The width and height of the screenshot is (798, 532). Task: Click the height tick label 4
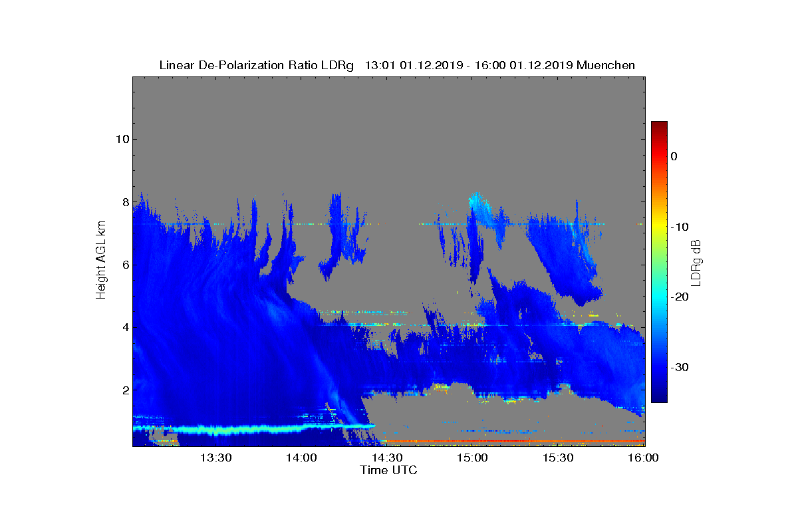click(125, 327)
